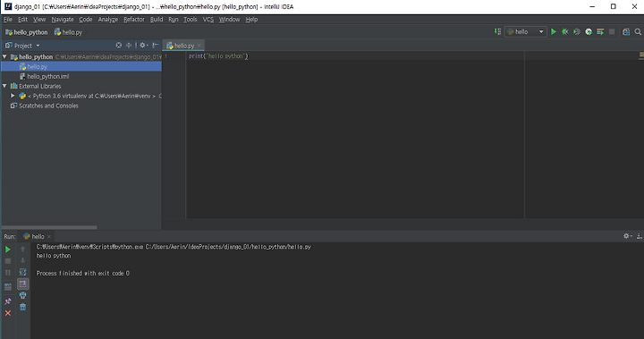Click the scroll from source target icon in the Project panel
This screenshot has height=339, width=644.
point(119,46)
